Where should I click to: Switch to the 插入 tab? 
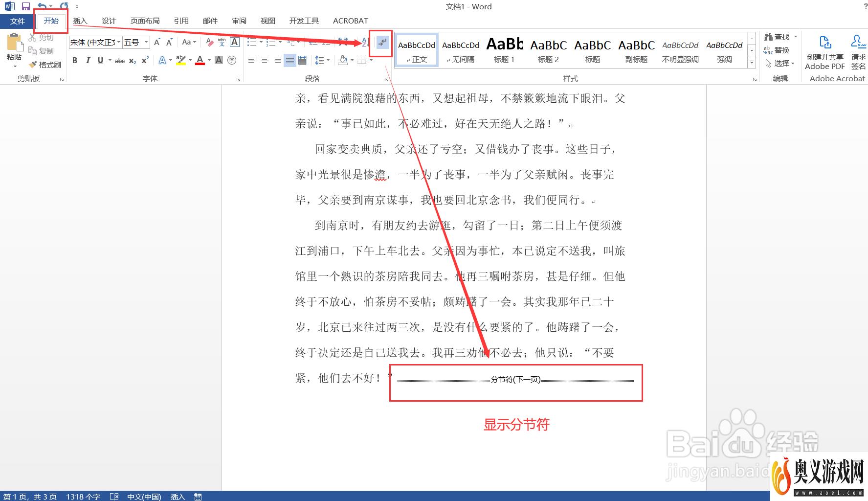pyautogui.click(x=80, y=21)
